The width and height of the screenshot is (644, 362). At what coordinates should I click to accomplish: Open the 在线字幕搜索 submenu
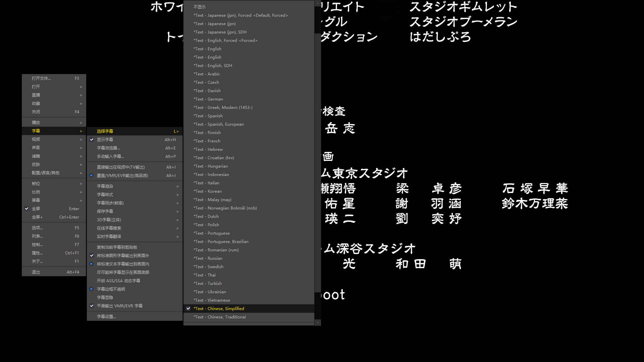tap(135, 228)
